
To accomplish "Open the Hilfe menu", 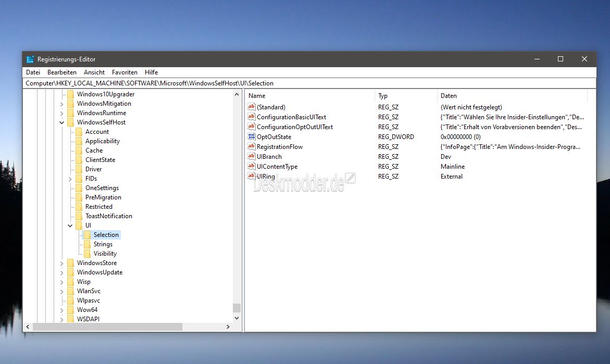I will (152, 72).
